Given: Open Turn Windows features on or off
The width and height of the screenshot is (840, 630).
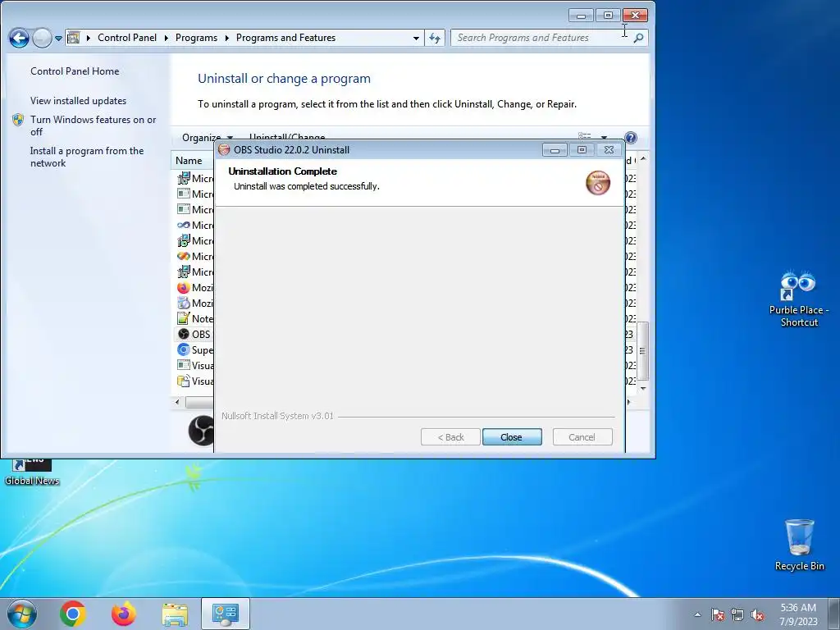Looking at the screenshot, I should click(x=94, y=126).
